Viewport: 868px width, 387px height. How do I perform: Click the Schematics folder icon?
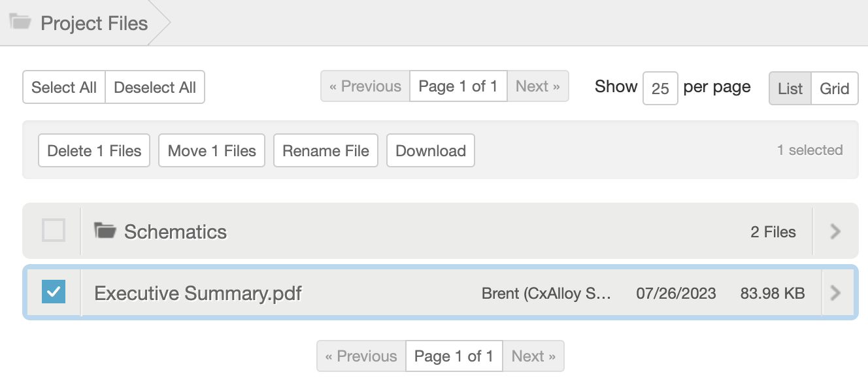click(105, 230)
